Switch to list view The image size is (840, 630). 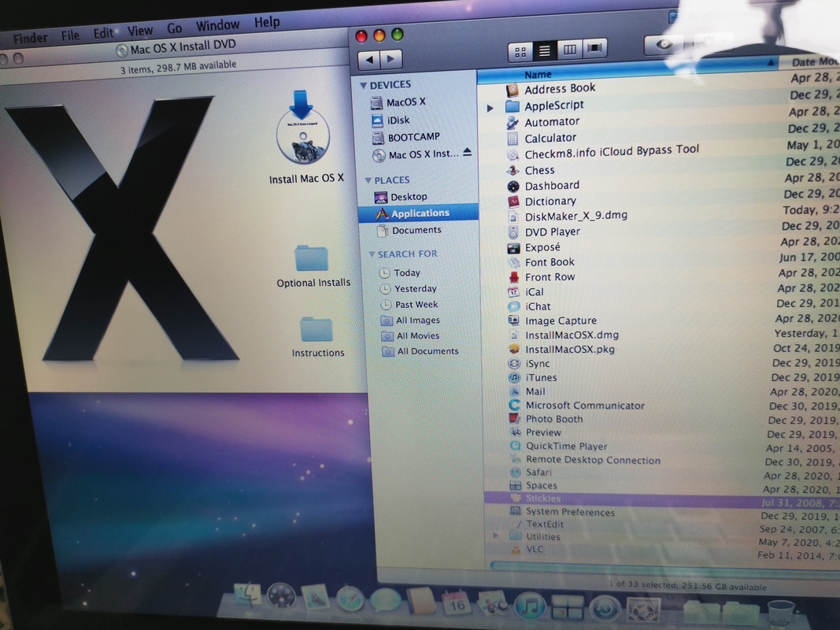[544, 50]
